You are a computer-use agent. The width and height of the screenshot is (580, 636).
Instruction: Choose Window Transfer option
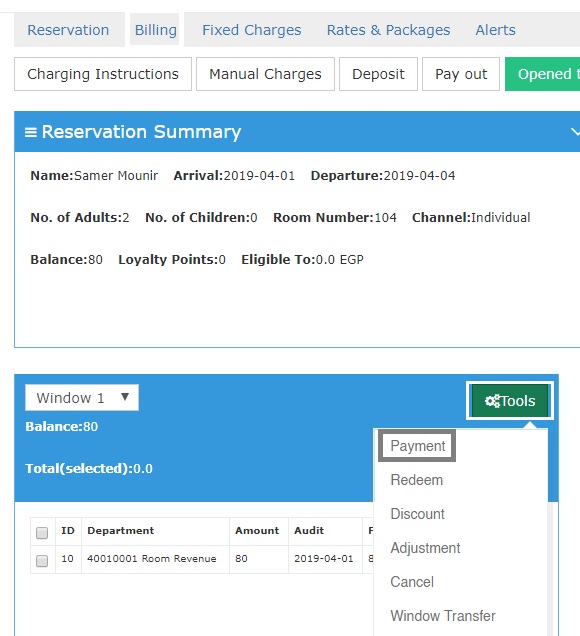(x=443, y=616)
